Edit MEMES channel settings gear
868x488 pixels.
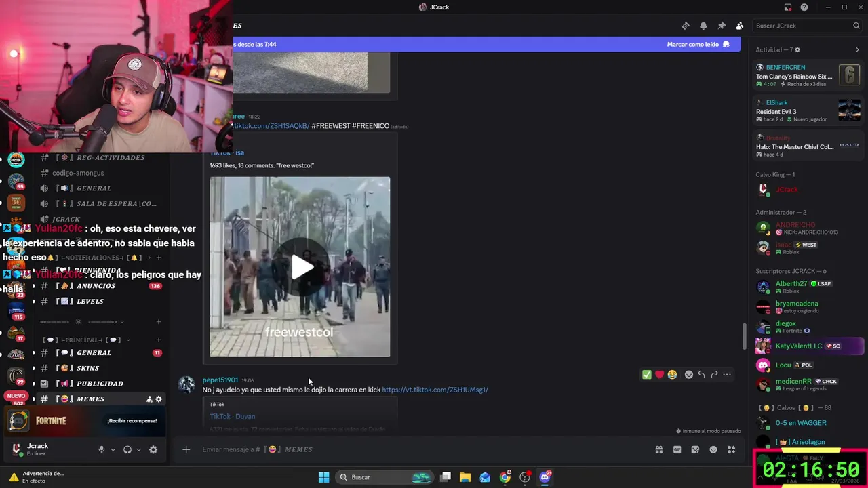pyautogui.click(x=159, y=399)
